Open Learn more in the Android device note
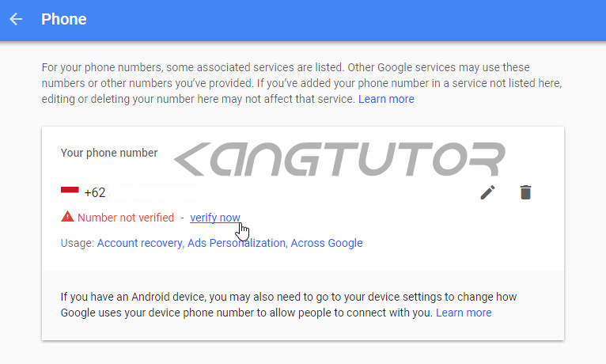 pos(464,313)
